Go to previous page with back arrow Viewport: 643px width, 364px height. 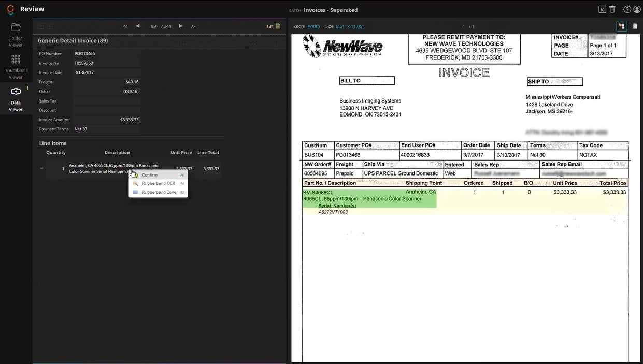pyautogui.click(x=137, y=26)
